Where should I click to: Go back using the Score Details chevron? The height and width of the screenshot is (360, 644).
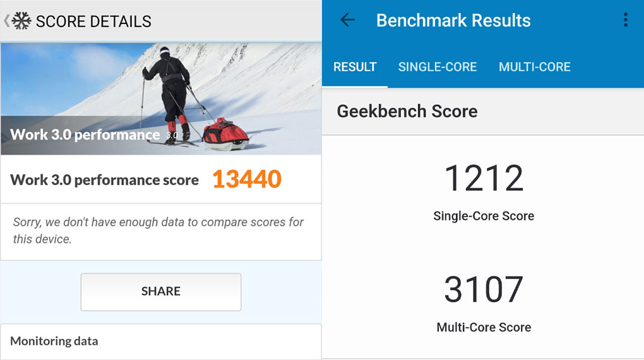tap(6, 21)
